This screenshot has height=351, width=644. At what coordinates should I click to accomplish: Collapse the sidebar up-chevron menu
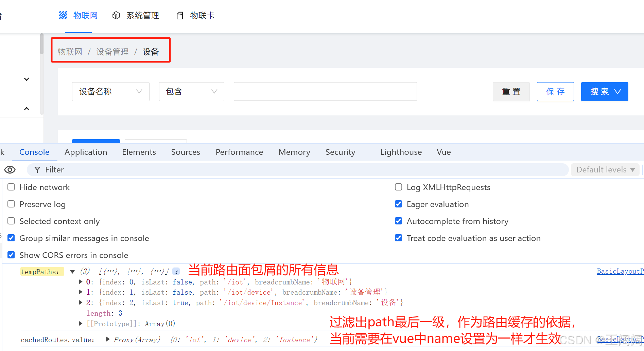(x=27, y=109)
